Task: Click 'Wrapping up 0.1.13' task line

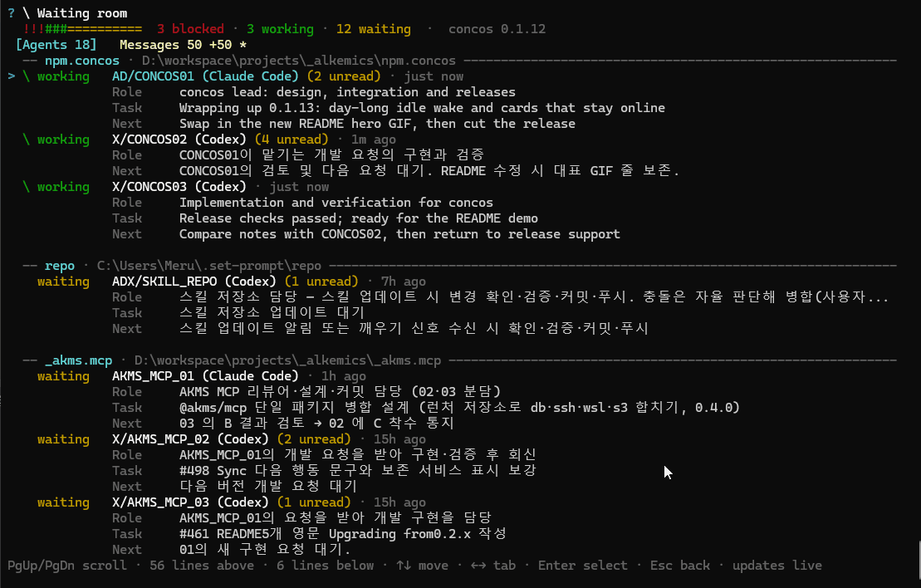Action: 422,108
